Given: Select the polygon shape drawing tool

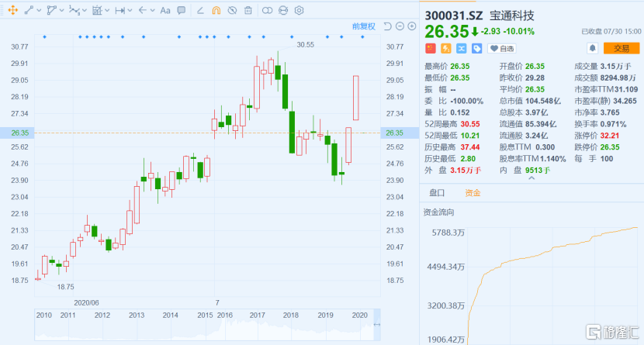Looking at the screenshot, I should (x=51, y=10).
